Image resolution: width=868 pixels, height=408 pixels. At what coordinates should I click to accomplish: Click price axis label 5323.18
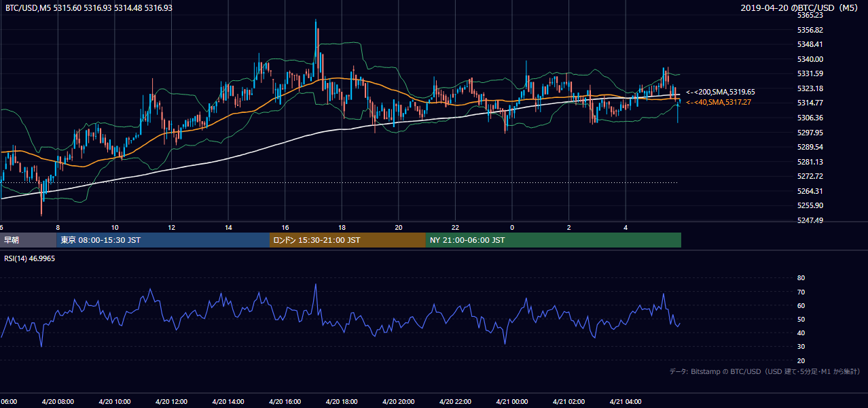point(810,88)
